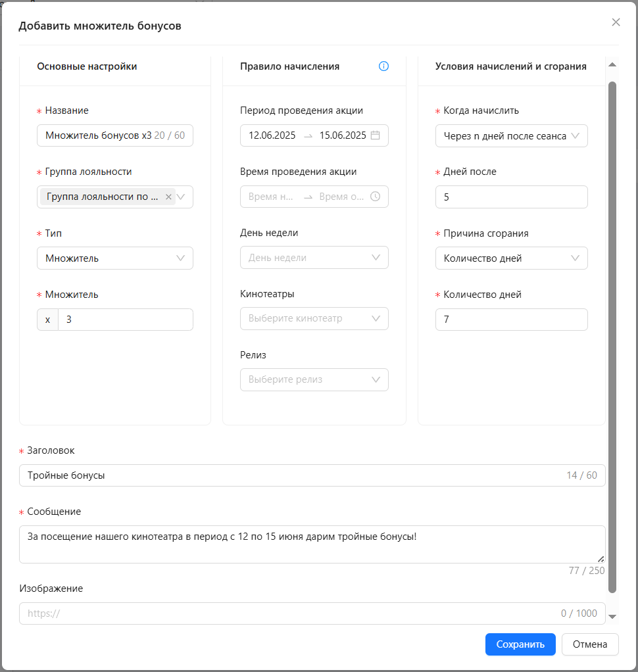Viewport: 638px width, 672px height.
Task: Open the День недели dropdown
Action: pos(314,258)
